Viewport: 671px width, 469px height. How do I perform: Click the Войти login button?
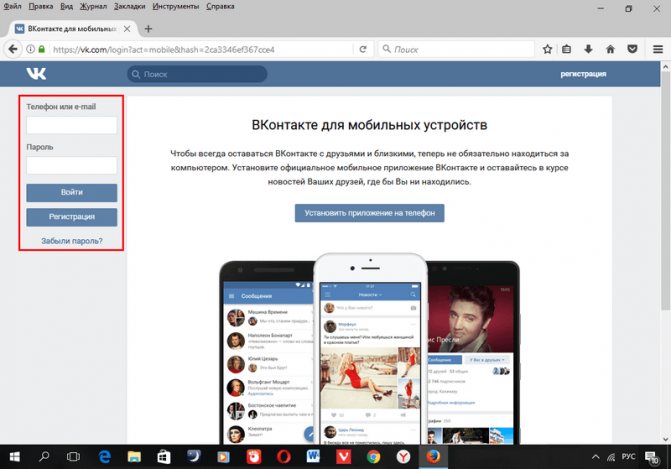tap(71, 193)
